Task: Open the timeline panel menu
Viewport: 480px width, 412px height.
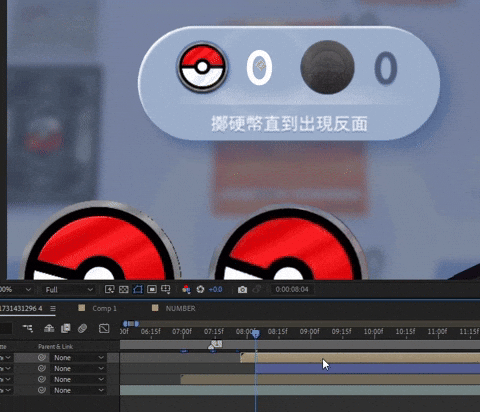Action: [53, 308]
